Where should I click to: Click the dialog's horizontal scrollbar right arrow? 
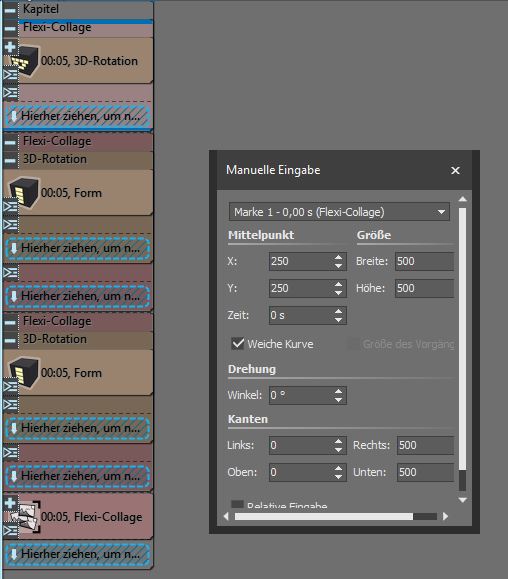coord(445,516)
